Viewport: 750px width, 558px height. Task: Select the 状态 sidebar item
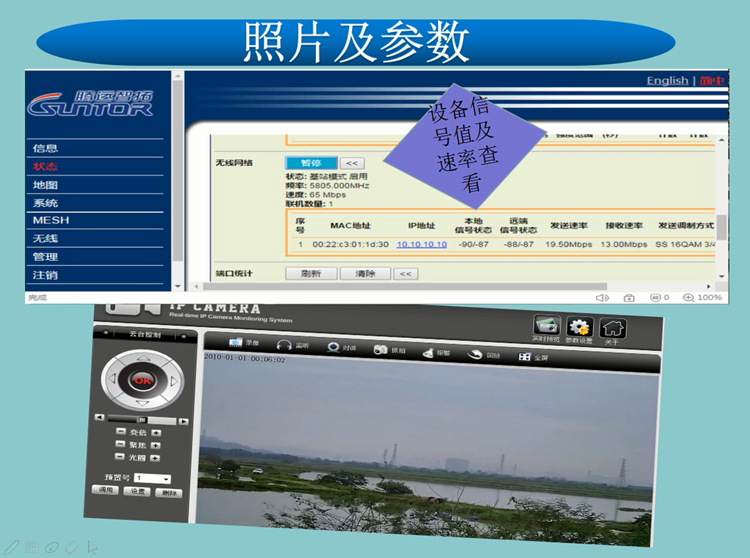pos(45,166)
